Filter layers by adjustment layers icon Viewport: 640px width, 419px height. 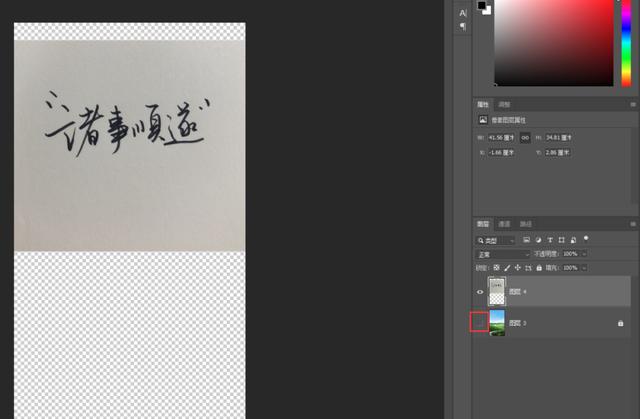coord(538,240)
